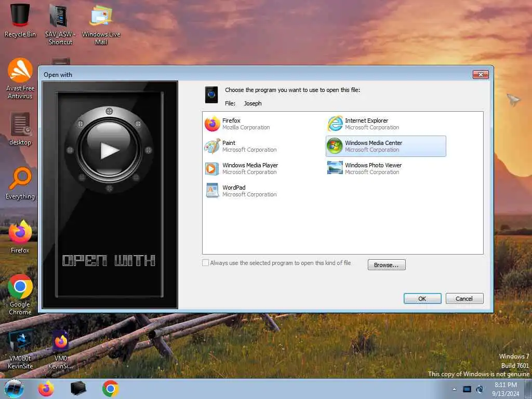Click 'Microsoft Corporation' text under WordPad
Screen dimensions: 532x399
(249, 194)
